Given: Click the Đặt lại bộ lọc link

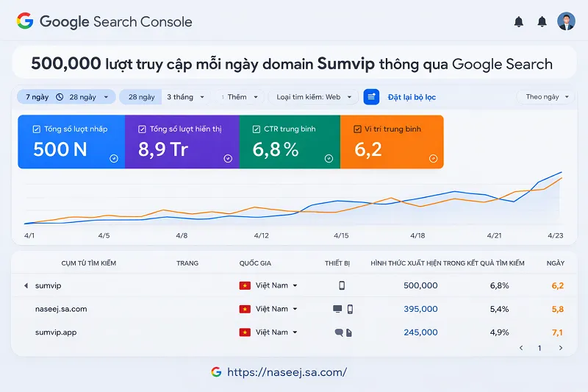Looking at the screenshot, I should [412, 97].
